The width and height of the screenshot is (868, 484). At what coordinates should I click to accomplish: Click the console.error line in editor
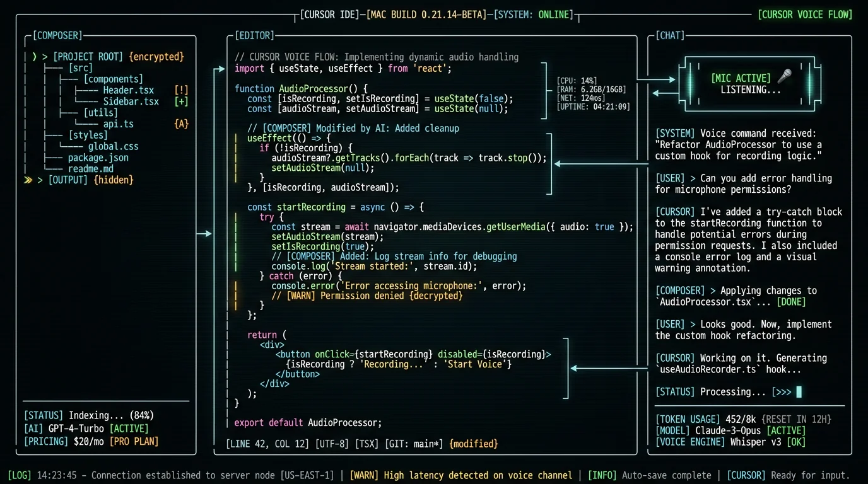(399, 285)
